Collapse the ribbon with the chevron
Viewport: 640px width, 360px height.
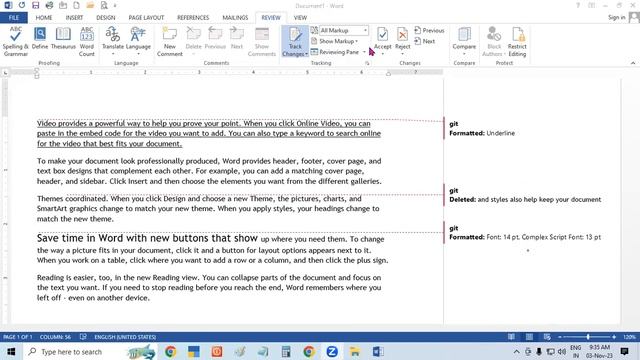(x=633, y=63)
